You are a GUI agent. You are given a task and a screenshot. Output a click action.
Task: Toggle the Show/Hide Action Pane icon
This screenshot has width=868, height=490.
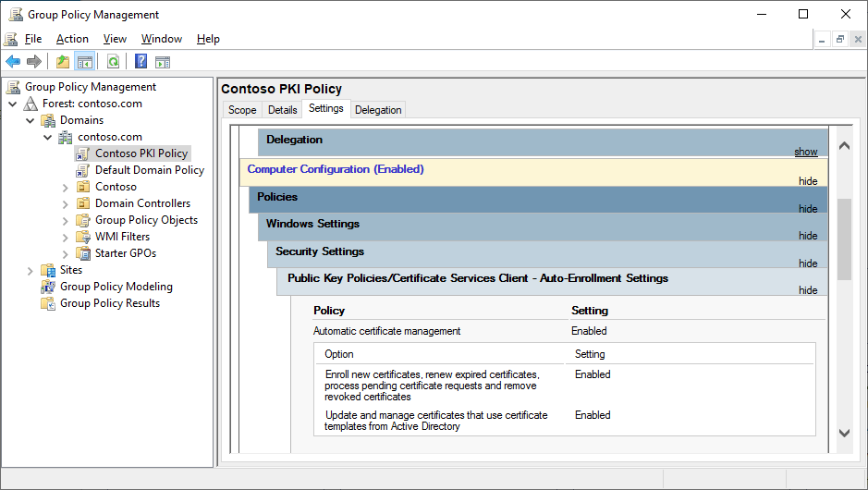tap(163, 62)
